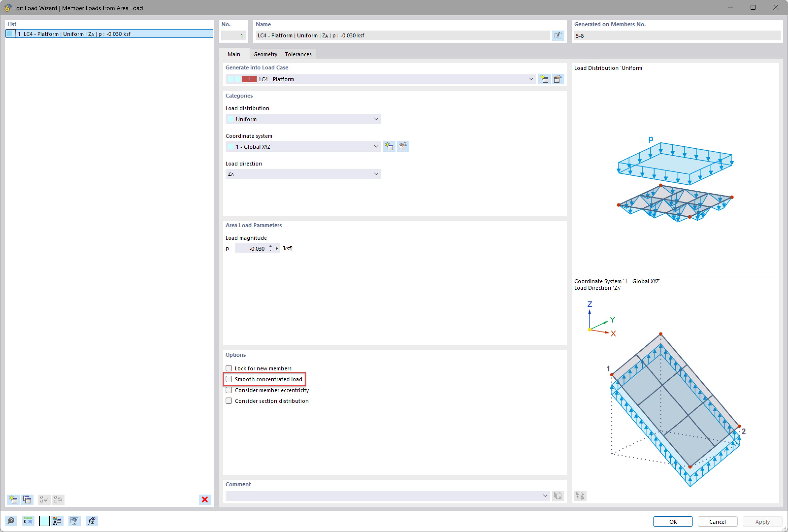This screenshot has width=788, height=532.
Task: Open the Load distribution dropdown
Action: tap(302, 119)
